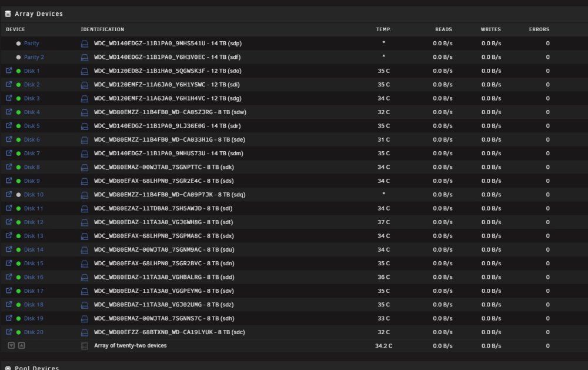The image size is (588, 370).
Task: Open the Disk 7 browse icon
Action: (x=9, y=153)
